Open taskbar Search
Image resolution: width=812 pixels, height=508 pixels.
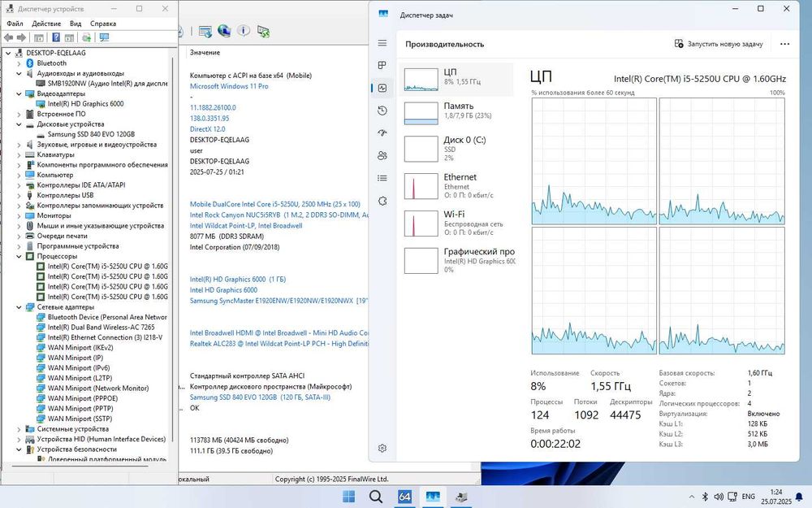pyautogui.click(x=376, y=497)
